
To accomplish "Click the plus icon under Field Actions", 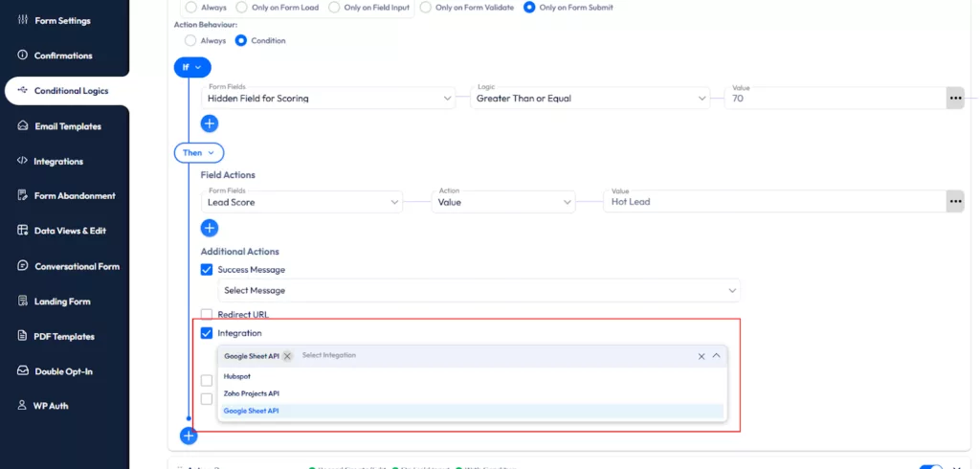I will 210,228.
